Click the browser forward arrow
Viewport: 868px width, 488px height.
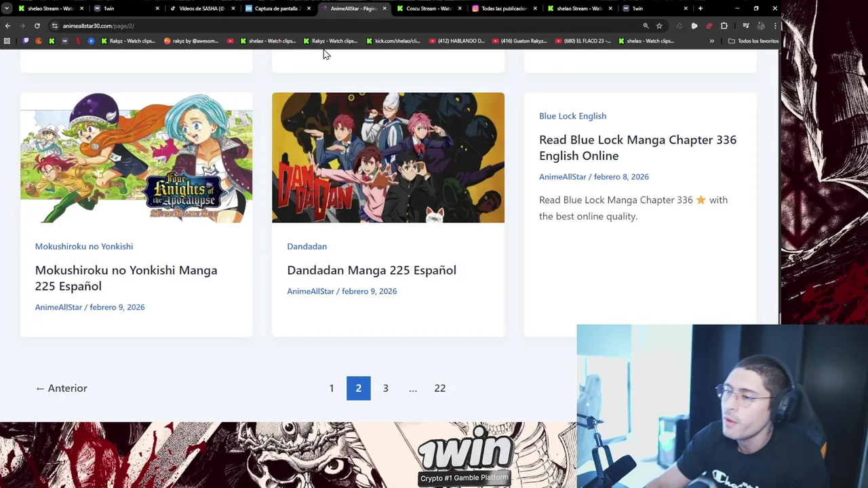pos(22,26)
